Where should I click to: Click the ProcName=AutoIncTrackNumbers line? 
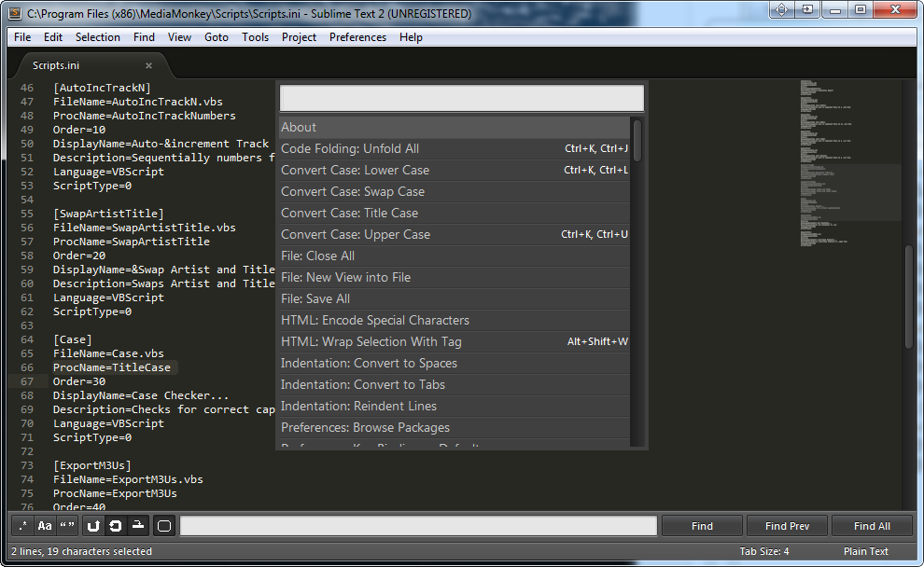[145, 116]
